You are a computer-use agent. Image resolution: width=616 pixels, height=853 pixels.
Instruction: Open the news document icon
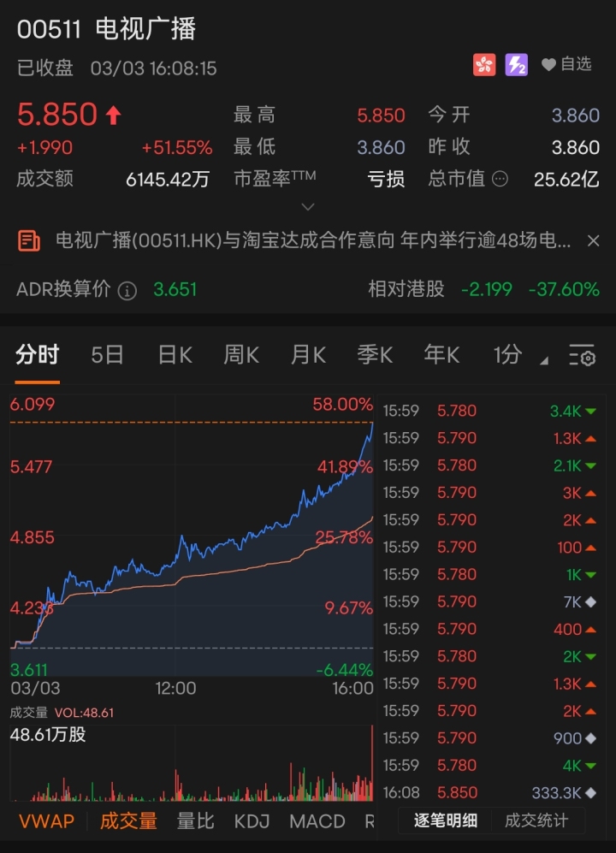pos(29,241)
